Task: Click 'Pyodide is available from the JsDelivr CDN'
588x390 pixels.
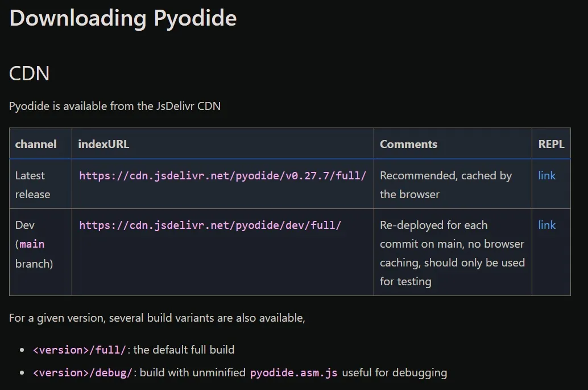Action: 115,106
